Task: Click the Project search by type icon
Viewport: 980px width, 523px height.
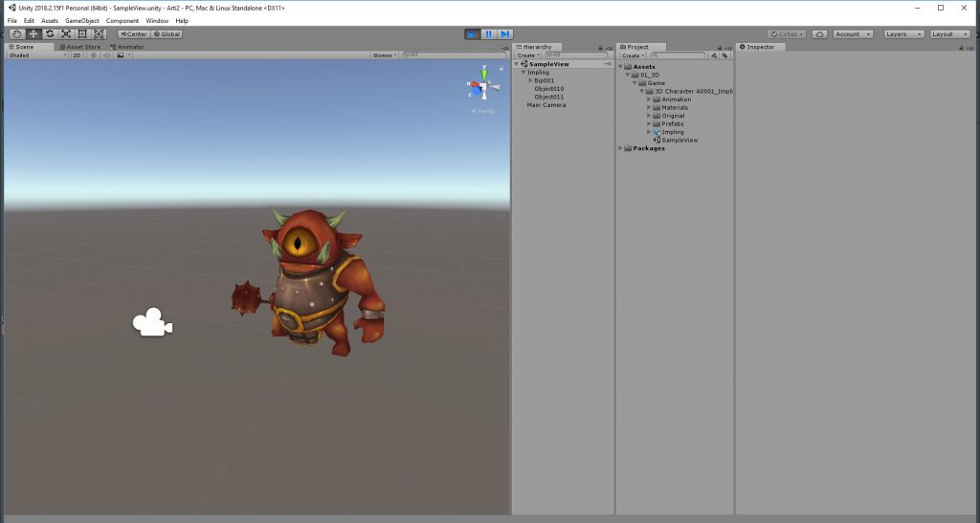Action: pyautogui.click(x=714, y=55)
